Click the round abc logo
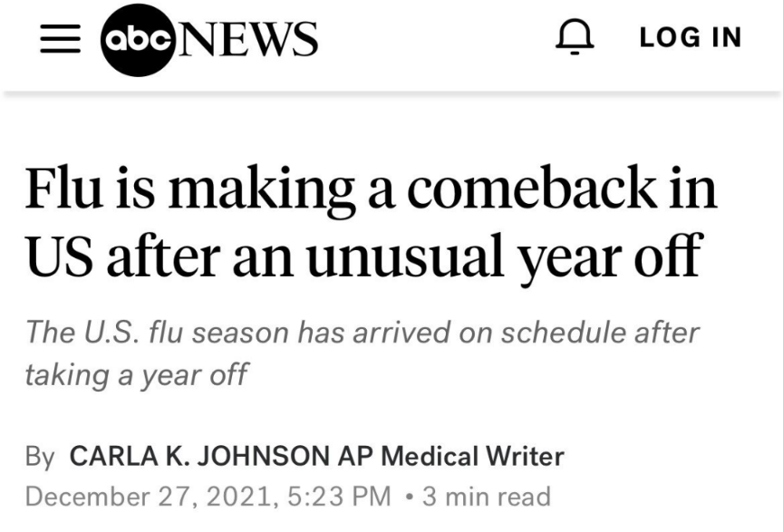 139,39
